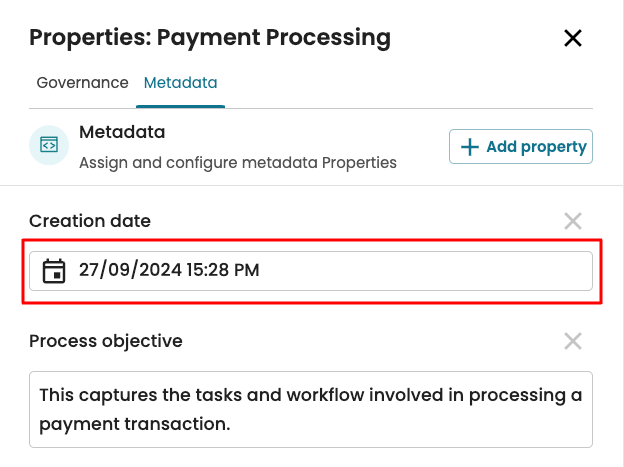624x467 pixels.
Task: Click the Metadata code-window icon
Action: click(49, 145)
